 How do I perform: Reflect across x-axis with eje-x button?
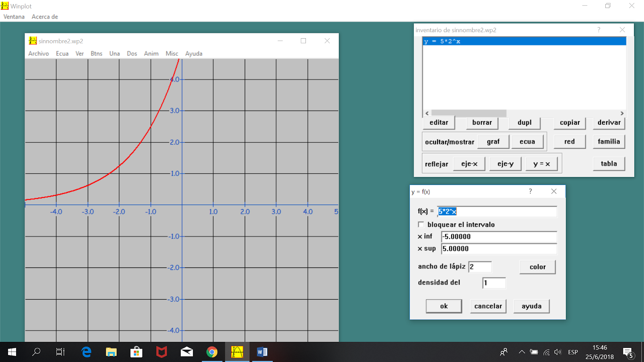click(469, 164)
